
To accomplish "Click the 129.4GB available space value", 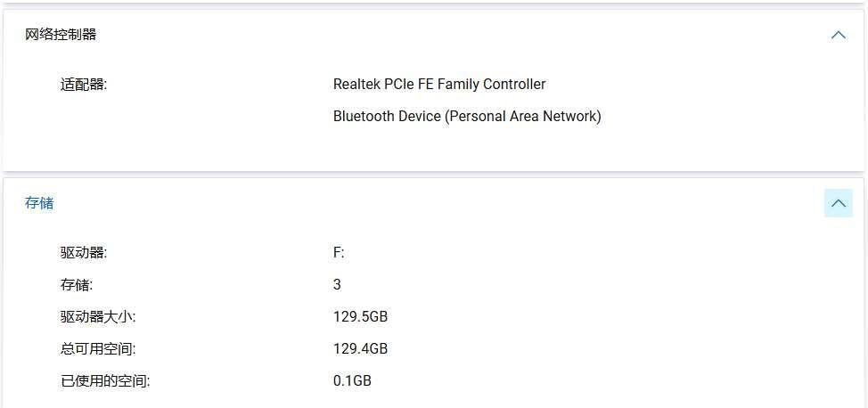I will point(360,349).
